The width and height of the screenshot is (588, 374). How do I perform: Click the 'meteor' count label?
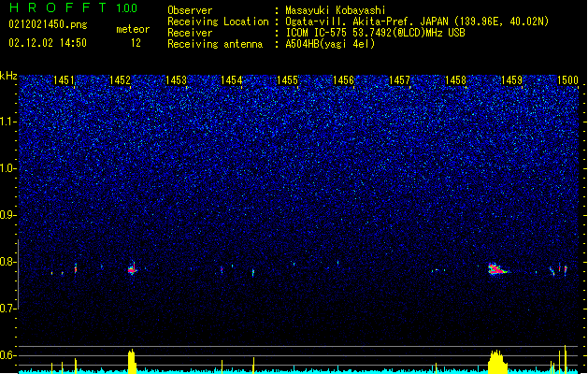pyautogui.click(x=133, y=29)
